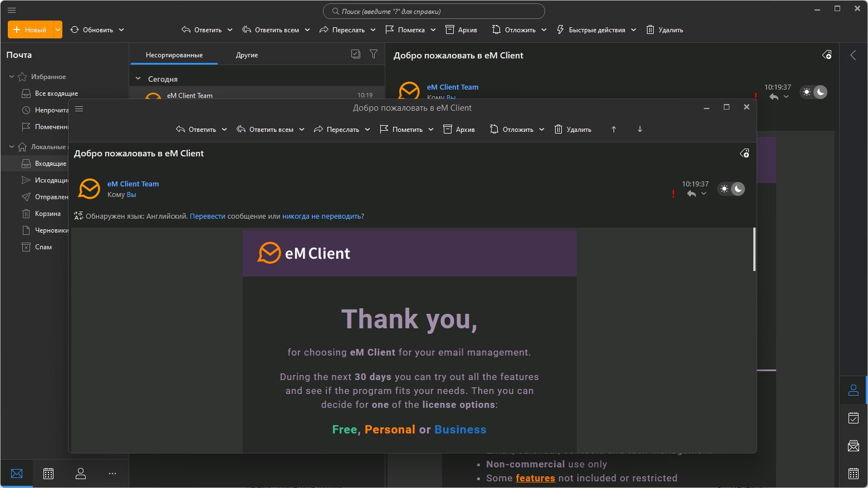The height and width of the screenshot is (488, 868).
Task: Open the message list filter icon
Action: coord(374,54)
